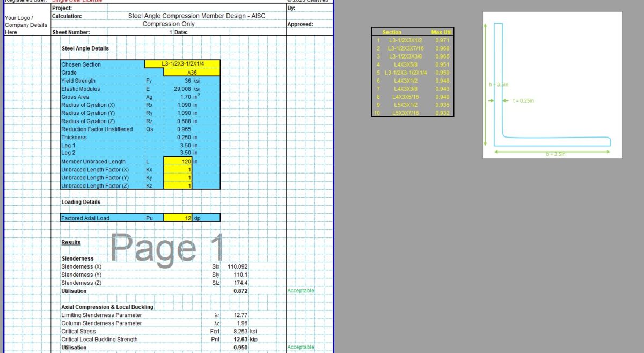Select section L3-1/2X3X7/16 in ranking table

pos(406,48)
